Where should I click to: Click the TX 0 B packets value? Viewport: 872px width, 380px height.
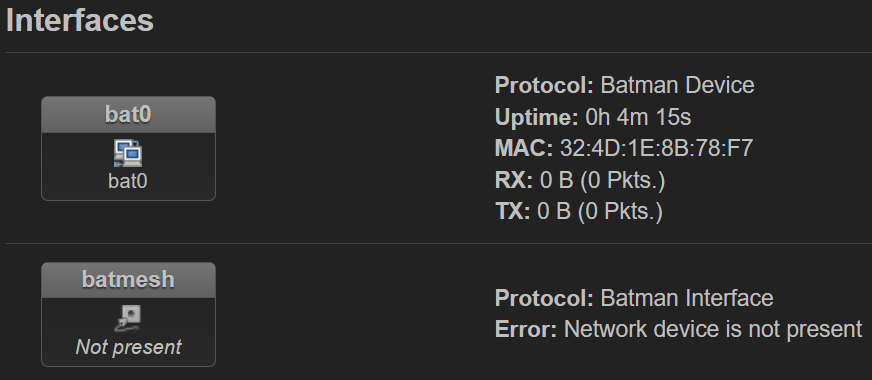coord(600,212)
